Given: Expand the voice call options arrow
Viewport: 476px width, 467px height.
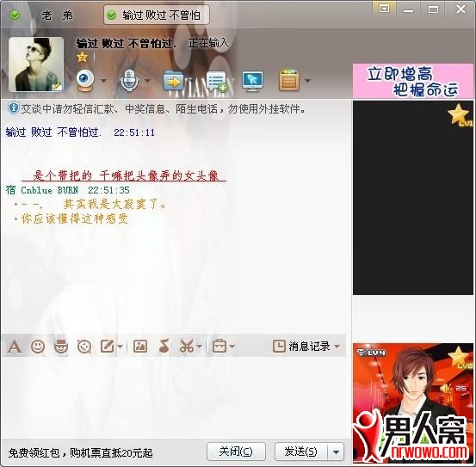Looking at the screenshot, I should [148, 81].
